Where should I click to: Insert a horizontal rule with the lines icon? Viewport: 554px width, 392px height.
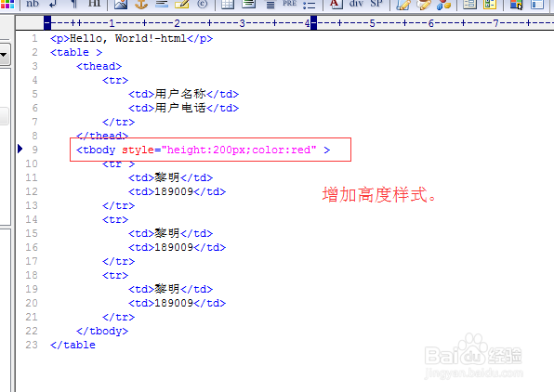tap(162, 4)
